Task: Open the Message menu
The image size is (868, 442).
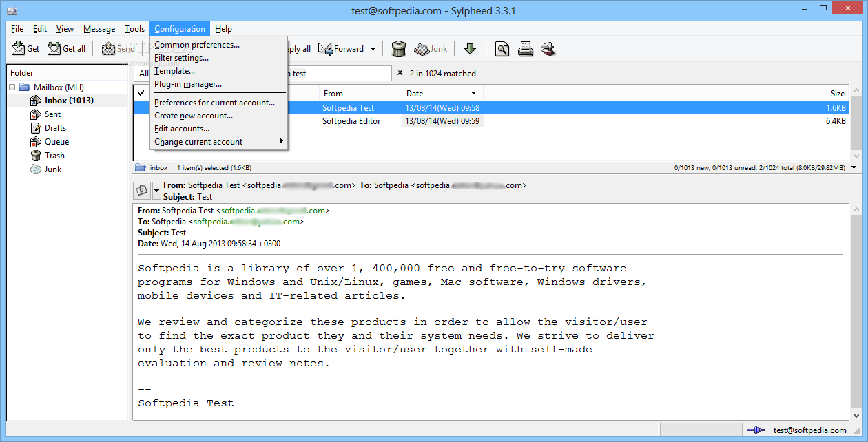Action: (x=99, y=29)
